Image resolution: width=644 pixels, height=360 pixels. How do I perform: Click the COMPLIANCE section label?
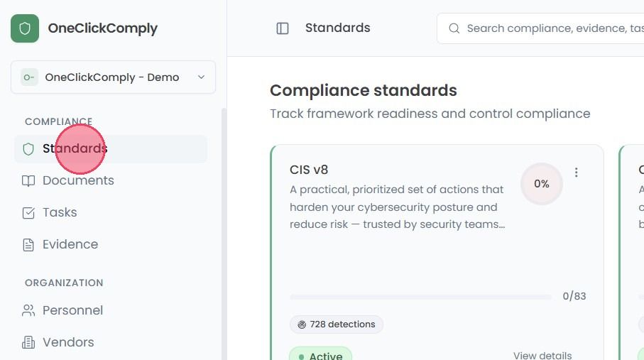59,121
